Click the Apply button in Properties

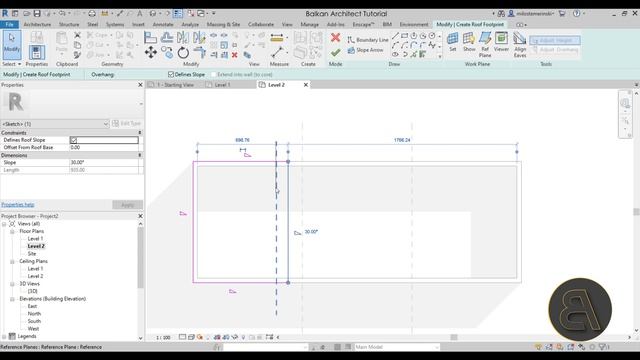127,205
